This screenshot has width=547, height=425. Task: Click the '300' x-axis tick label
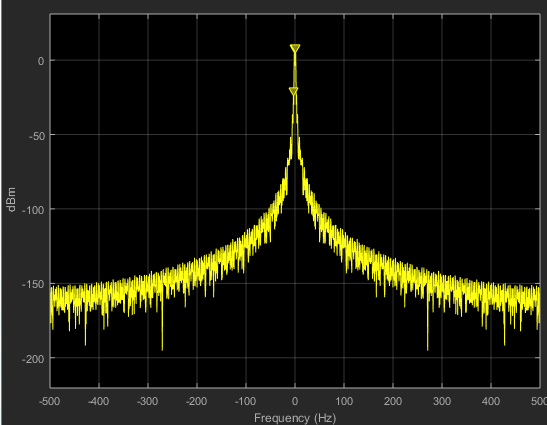click(442, 401)
